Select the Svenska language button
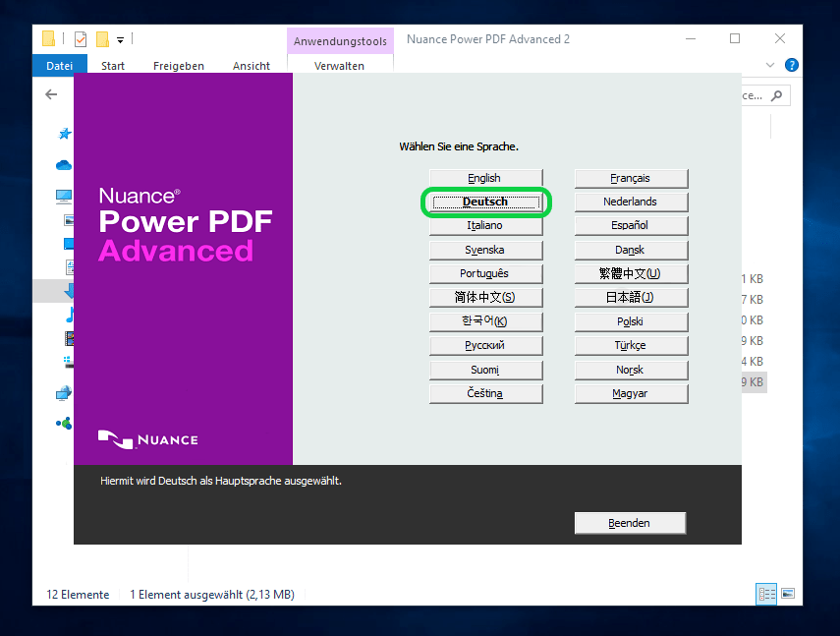Image resolution: width=840 pixels, height=636 pixels. [485, 250]
